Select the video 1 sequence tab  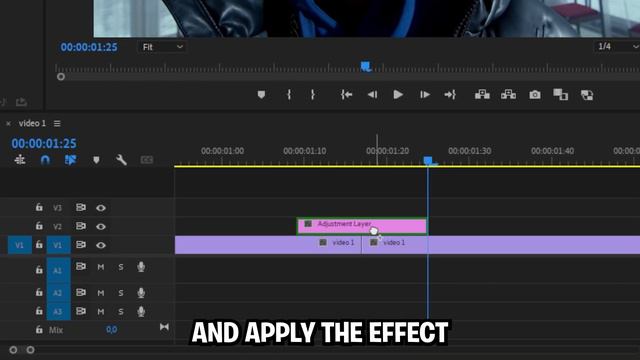point(32,123)
